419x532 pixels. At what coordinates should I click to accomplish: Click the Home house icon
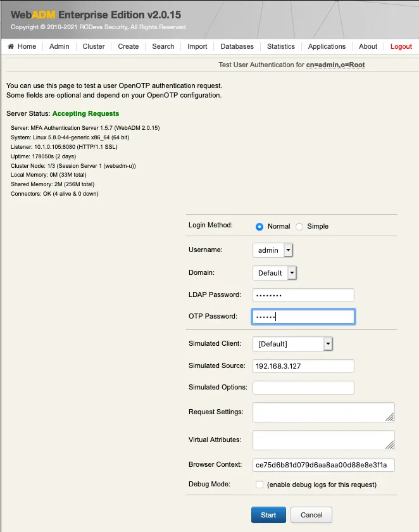(11, 46)
